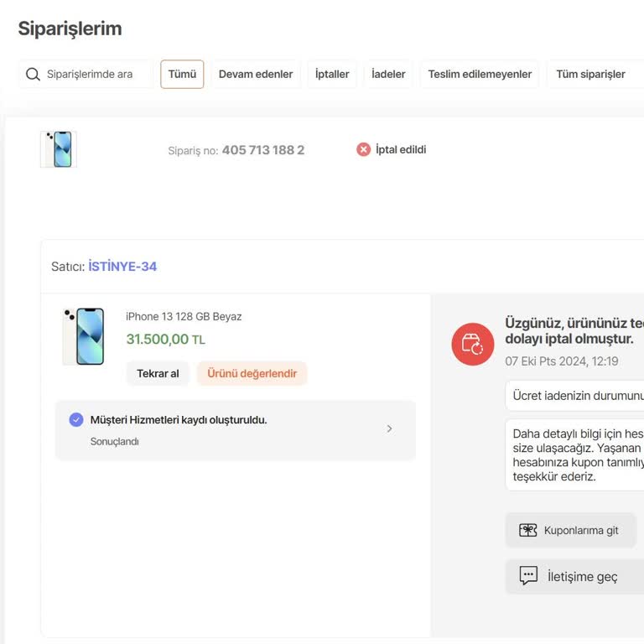644x644 pixels.
Task: Click the Tekrar al button
Action: coord(158,373)
